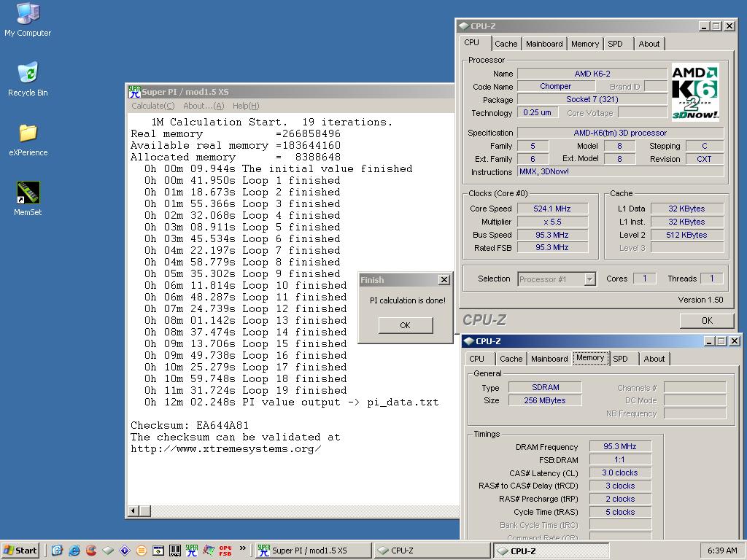
Task: Open About menu in Super PI
Action: point(204,106)
